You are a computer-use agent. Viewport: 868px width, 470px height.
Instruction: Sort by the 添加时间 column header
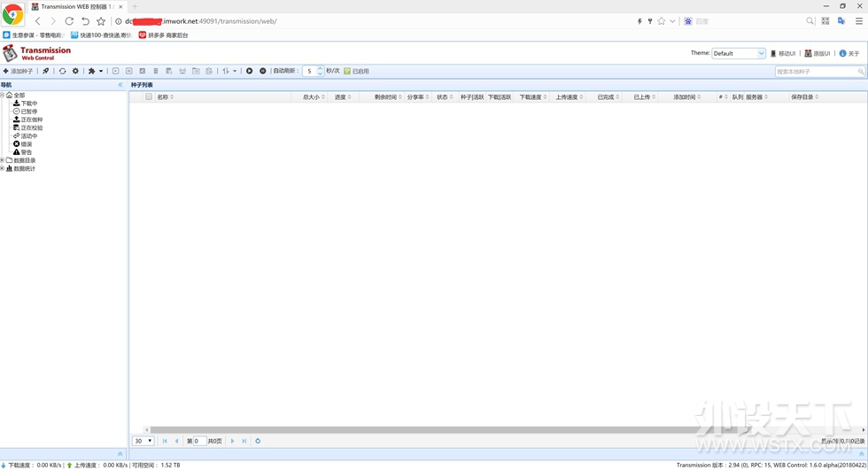[x=686, y=97]
